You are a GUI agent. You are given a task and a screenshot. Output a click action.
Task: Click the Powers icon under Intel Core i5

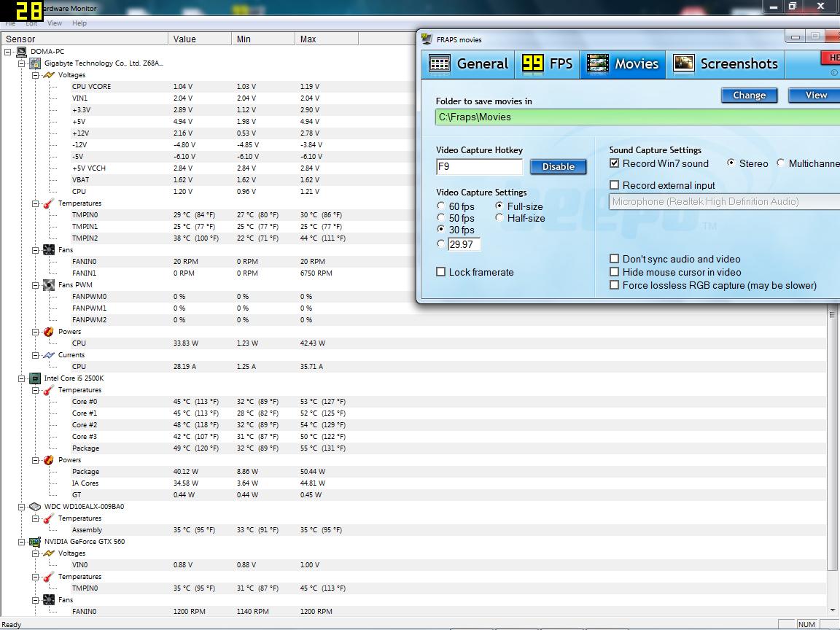tap(49, 460)
